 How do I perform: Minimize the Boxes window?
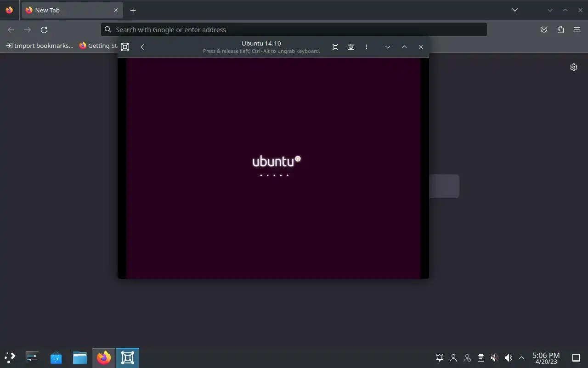(x=388, y=47)
